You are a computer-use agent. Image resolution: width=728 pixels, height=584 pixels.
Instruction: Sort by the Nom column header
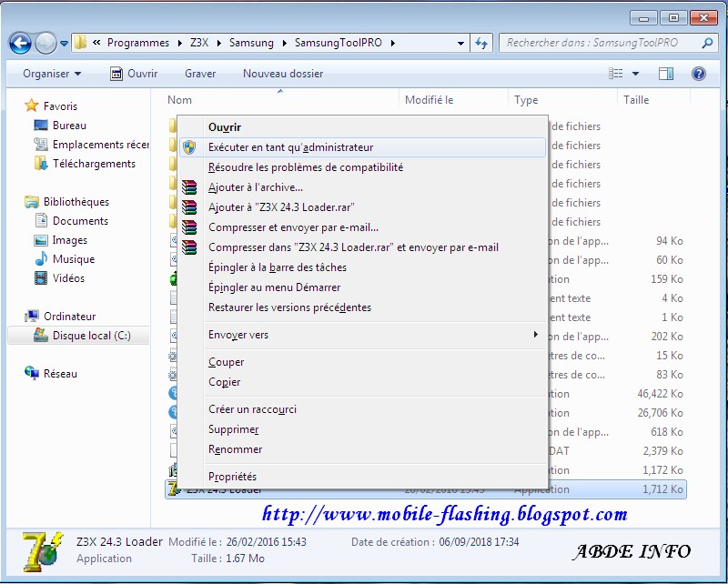pyautogui.click(x=179, y=100)
